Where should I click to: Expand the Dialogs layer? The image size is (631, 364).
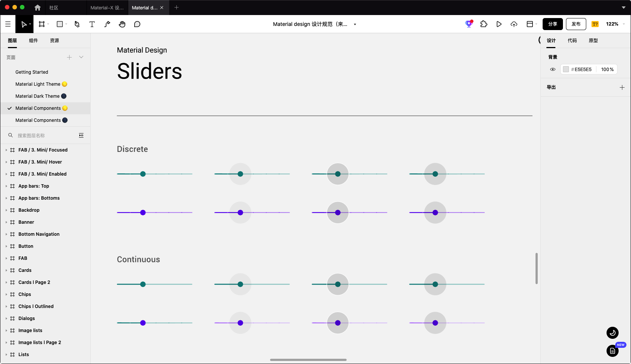(6, 318)
